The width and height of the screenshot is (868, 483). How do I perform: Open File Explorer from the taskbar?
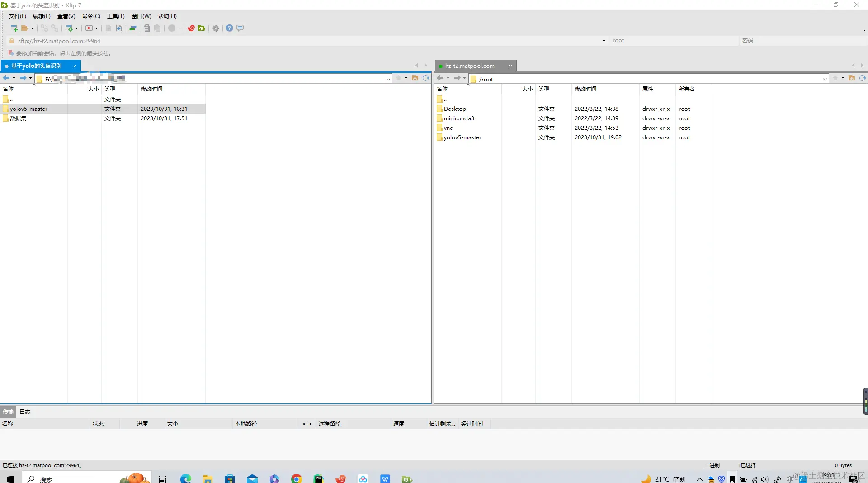[x=208, y=478]
